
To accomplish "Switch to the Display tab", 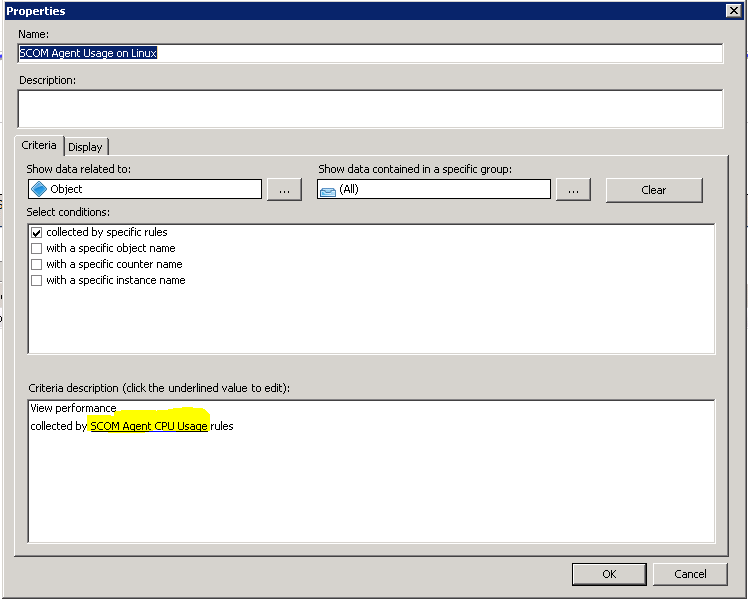I will 86,147.
